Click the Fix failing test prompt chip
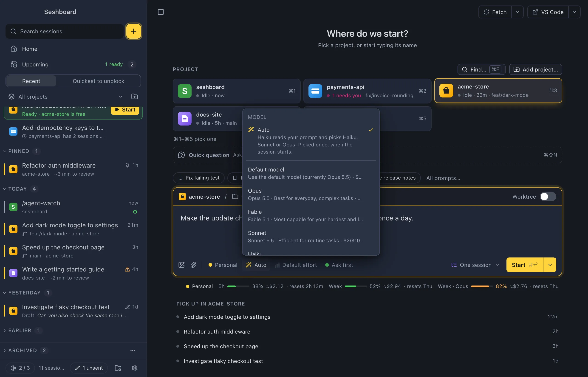The height and width of the screenshot is (377, 588). pos(199,178)
